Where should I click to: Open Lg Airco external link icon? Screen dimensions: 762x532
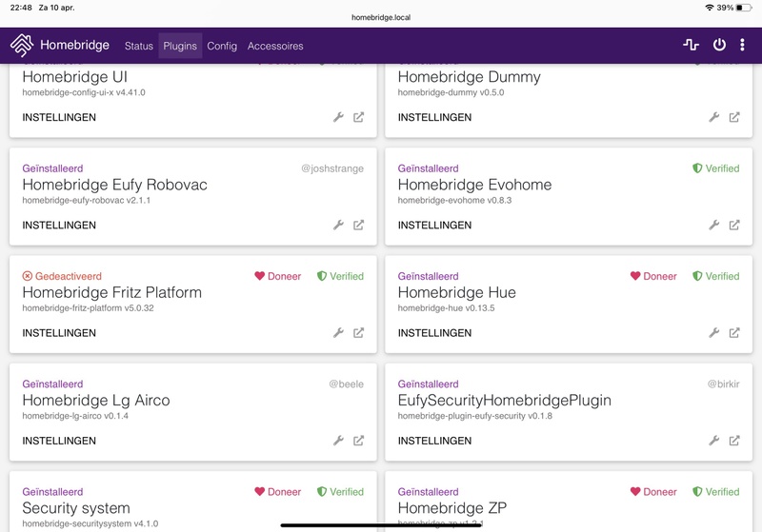pos(359,441)
